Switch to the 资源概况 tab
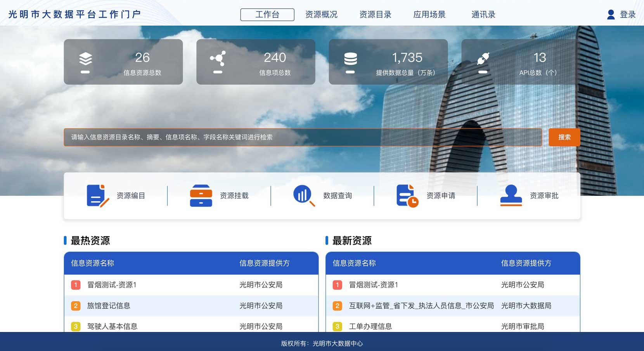 click(321, 14)
